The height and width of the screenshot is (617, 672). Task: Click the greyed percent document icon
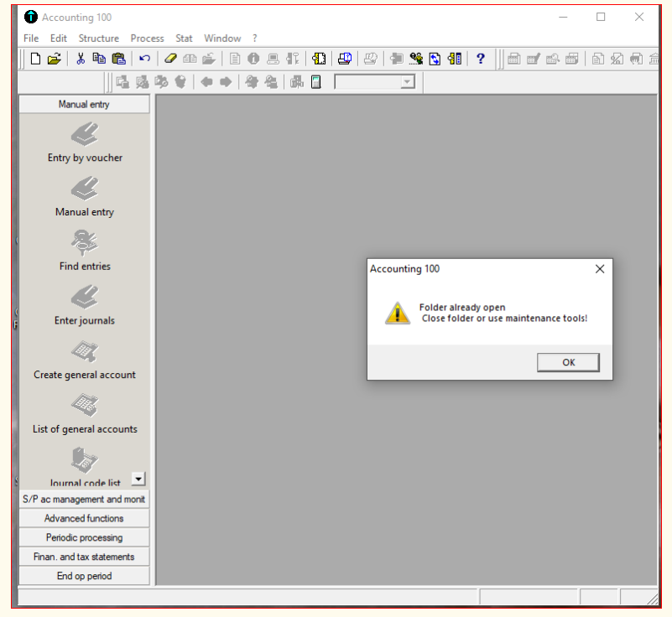point(617,59)
